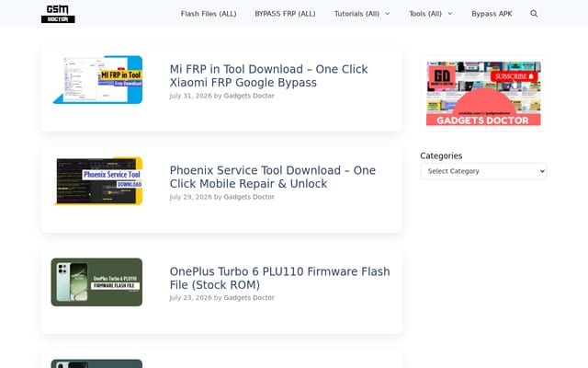The width and height of the screenshot is (588, 368).
Task: Open Tools (All) menu item
Action: pos(425,14)
